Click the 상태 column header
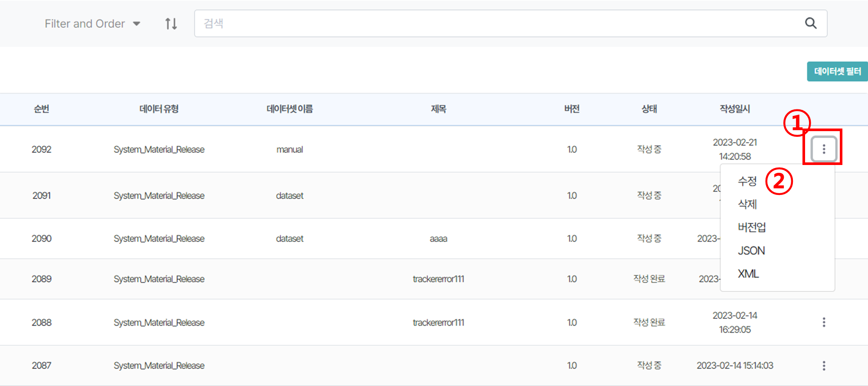Image resolution: width=868 pixels, height=386 pixels. click(x=649, y=109)
